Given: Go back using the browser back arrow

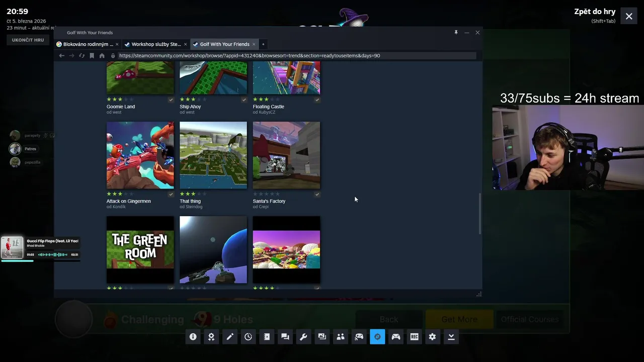Looking at the screenshot, I should point(62,56).
